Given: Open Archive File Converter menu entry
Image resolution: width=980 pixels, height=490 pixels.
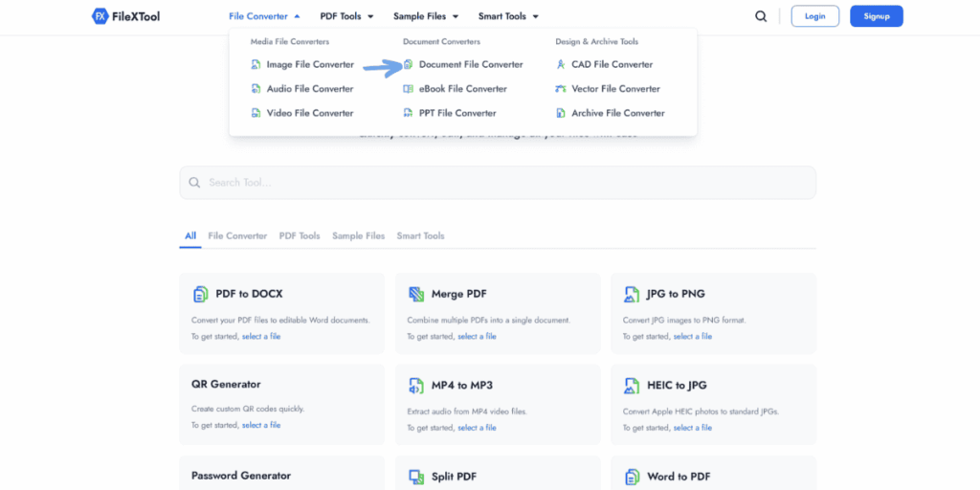Looking at the screenshot, I should pyautogui.click(x=610, y=113).
